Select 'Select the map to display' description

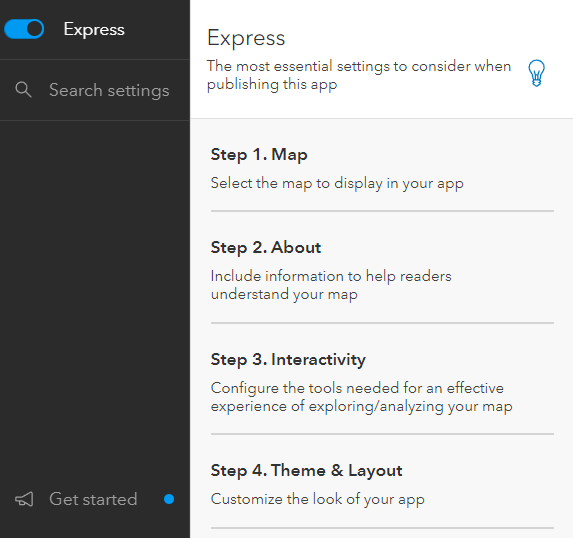pyautogui.click(x=337, y=183)
